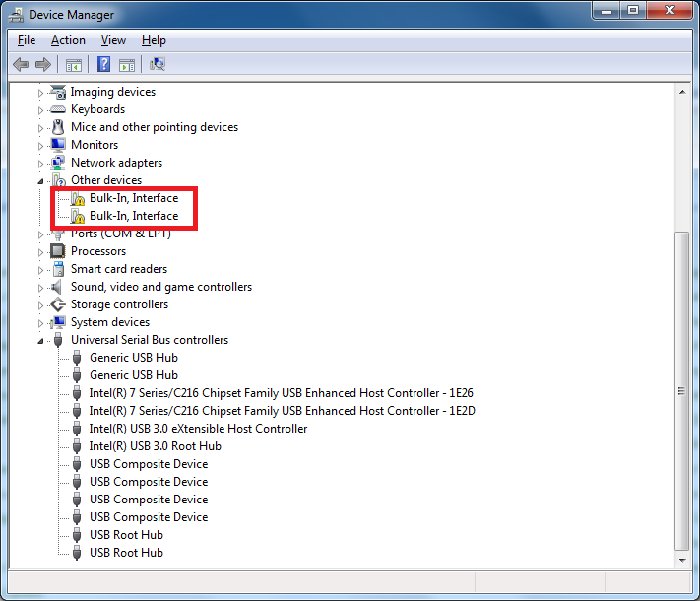
Task: Click the scrollbar down arrow
Action: coord(682,560)
